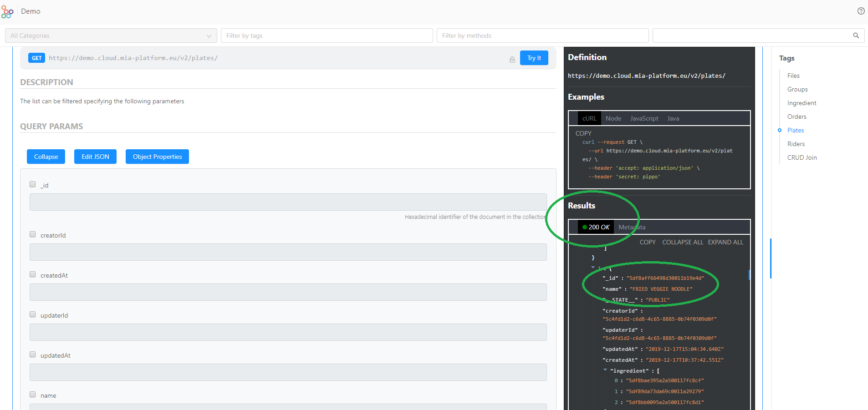Click the green 200 OK status dot
868x410 pixels.
pyautogui.click(x=585, y=227)
